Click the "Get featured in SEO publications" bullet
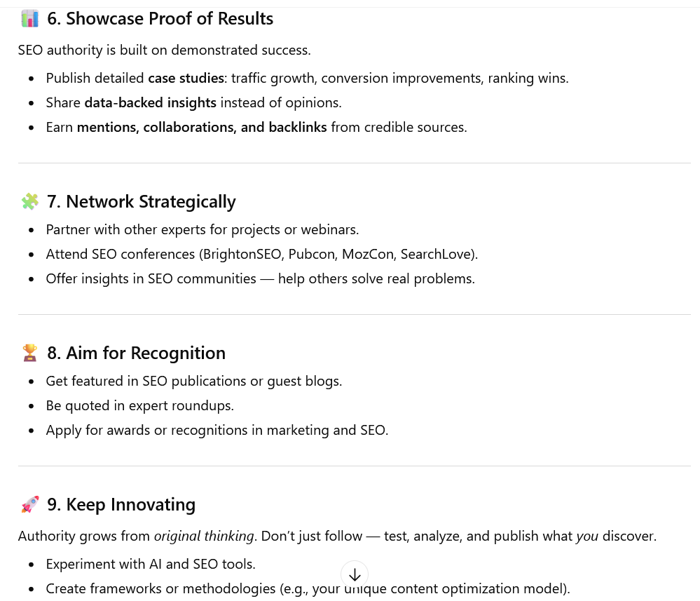Image resolution: width=700 pixels, height=601 pixels. (x=193, y=381)
